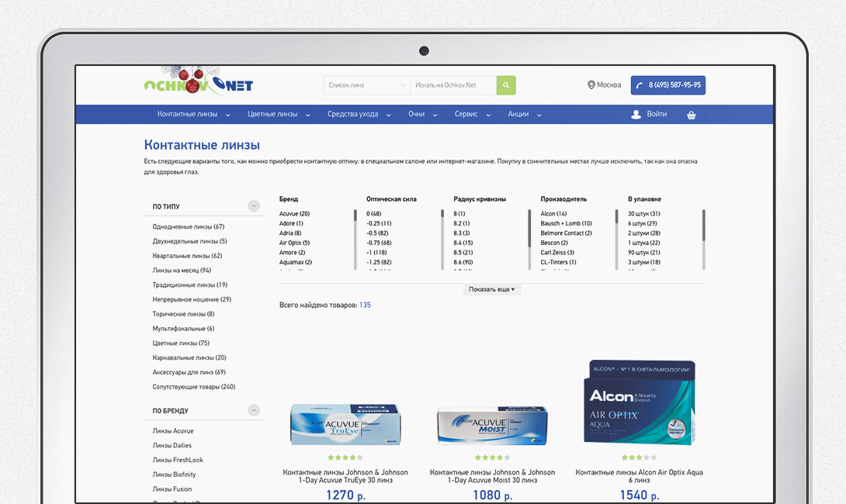Focus the Искать на Ochkov.Net search field
Viewport: 846px width, 504px height.
453,85
